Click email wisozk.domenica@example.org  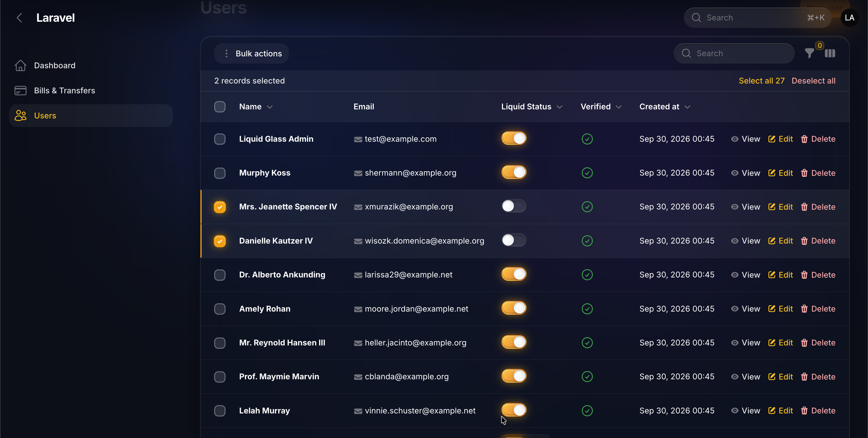[x=424, y=241]
